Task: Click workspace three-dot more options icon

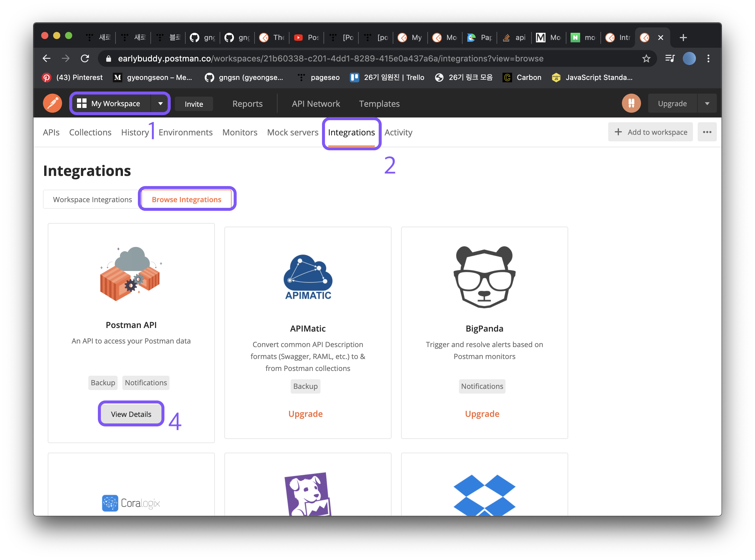Action: click(707, 132)
